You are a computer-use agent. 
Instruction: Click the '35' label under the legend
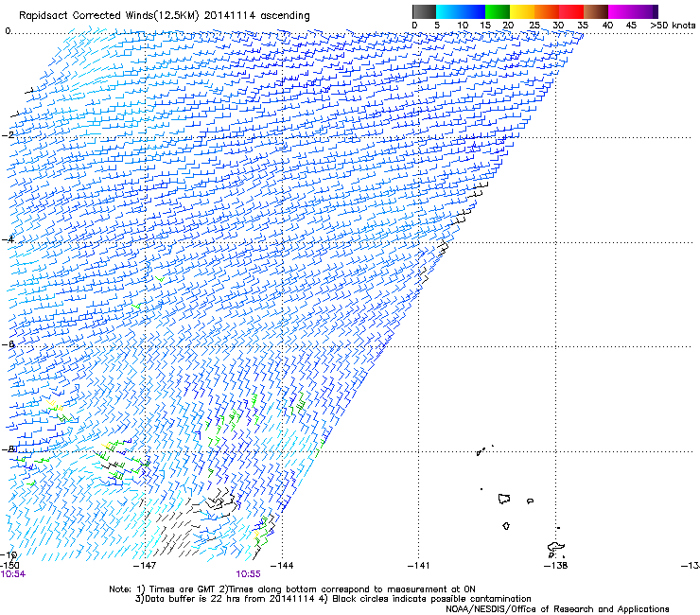click(583, 26)
